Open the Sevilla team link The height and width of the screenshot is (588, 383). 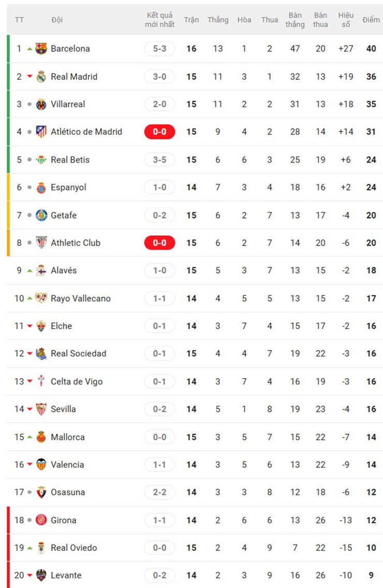pyautogui.click(x=63, y=409)
